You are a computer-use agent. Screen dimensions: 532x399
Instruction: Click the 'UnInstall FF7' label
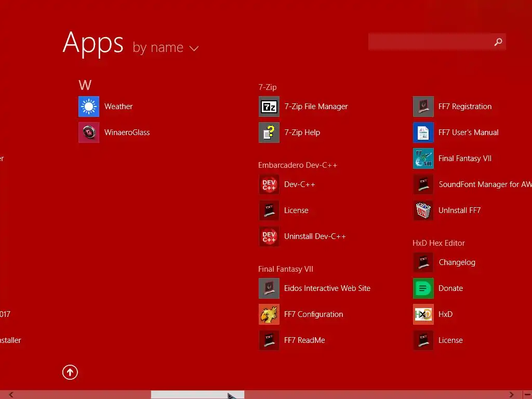coord(459,210)
